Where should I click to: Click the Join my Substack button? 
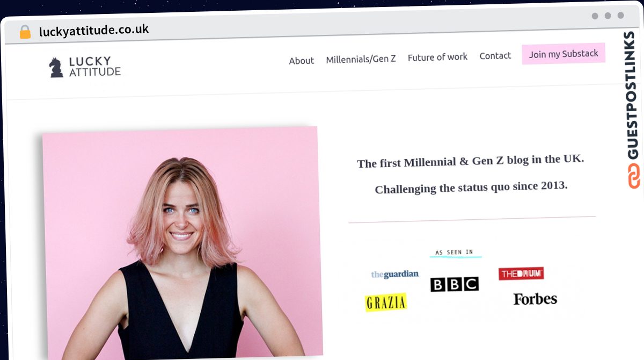pos(563,53)
